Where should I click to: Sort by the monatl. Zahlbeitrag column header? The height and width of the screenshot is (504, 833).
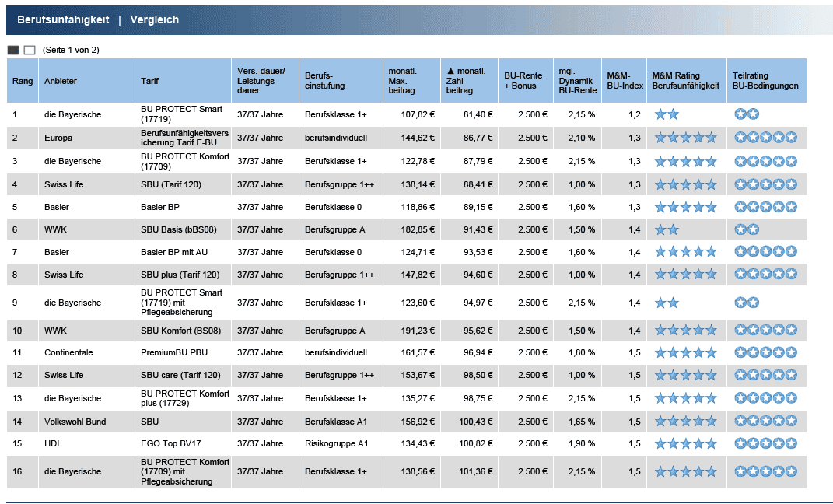467,81
